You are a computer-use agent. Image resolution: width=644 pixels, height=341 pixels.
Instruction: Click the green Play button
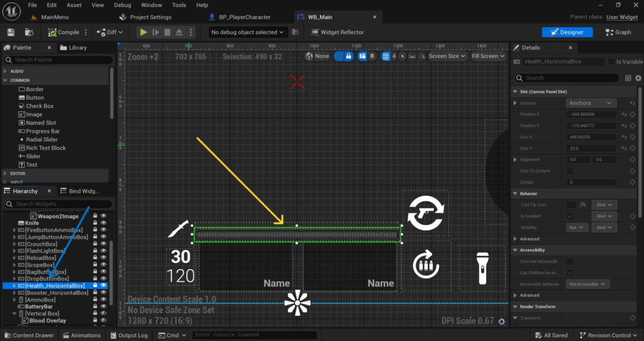pos(143,33)
